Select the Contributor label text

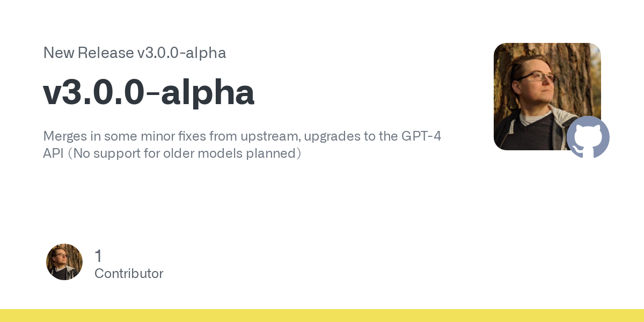pos(129,274)
